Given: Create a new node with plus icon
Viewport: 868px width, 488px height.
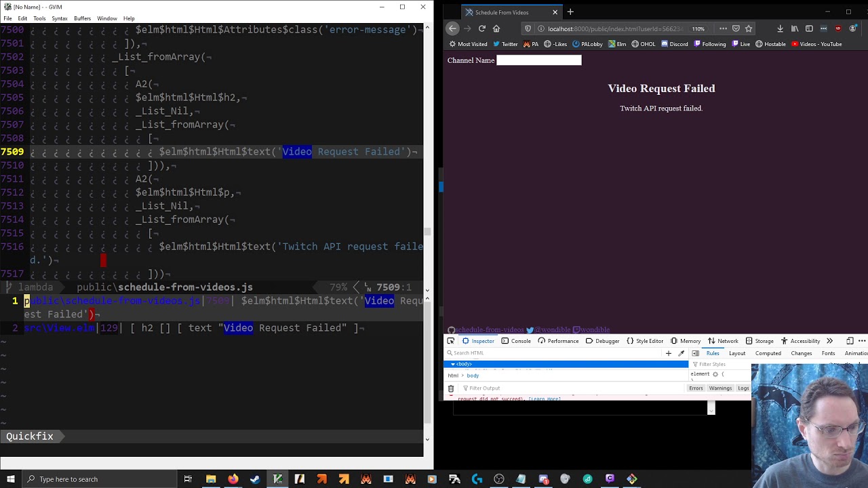Looking at the screenshot, I should (669, 353).
